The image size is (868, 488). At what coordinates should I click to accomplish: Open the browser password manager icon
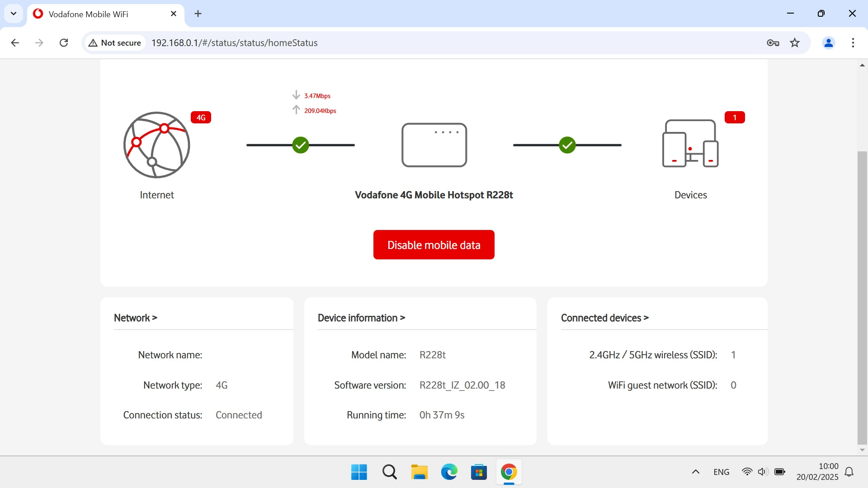(773, 42)
